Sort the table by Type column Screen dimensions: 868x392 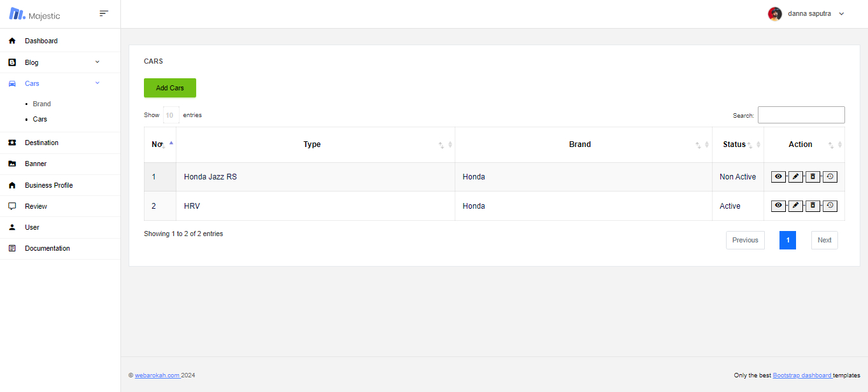pyautogui.click(x=312, y=144)
